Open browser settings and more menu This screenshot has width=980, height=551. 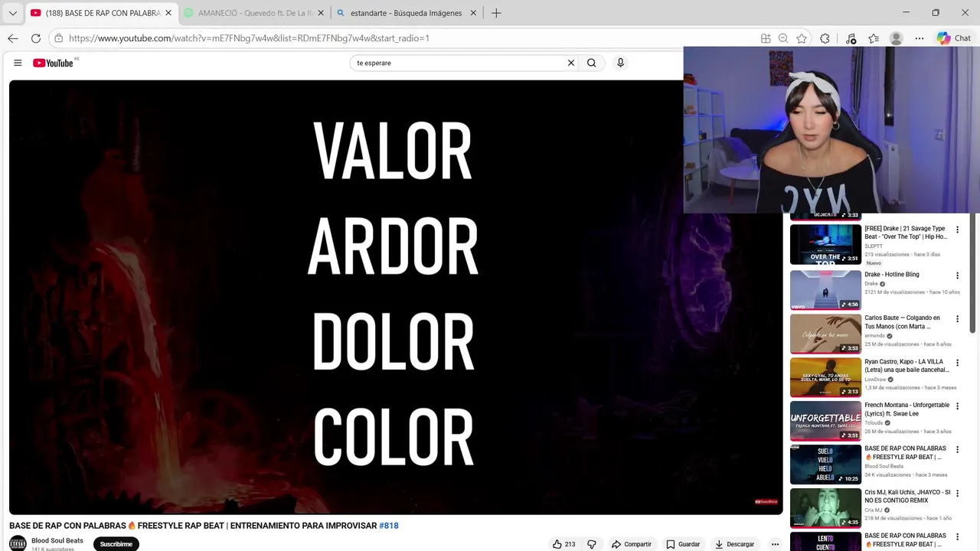pyautogui.click(x=920, y=38)
